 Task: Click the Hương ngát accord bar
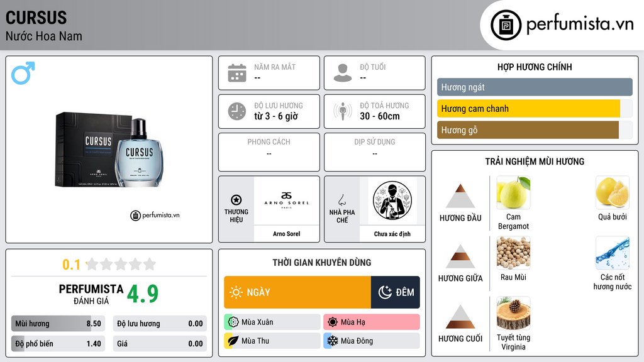pos(535,87)
